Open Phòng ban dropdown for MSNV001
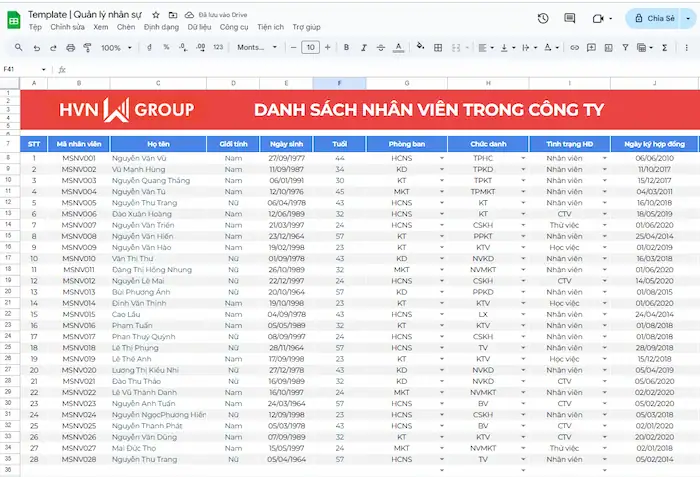 [x=442, y=158]
